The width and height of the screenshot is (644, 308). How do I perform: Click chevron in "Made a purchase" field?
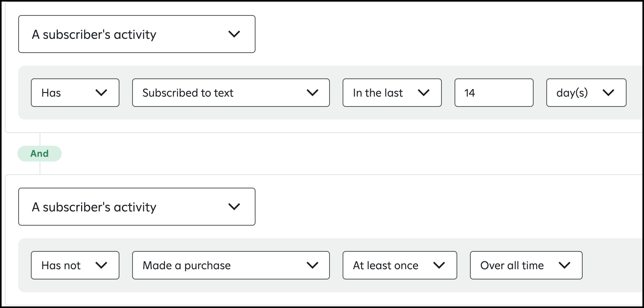pyautogui.click(x=313, y=266)
